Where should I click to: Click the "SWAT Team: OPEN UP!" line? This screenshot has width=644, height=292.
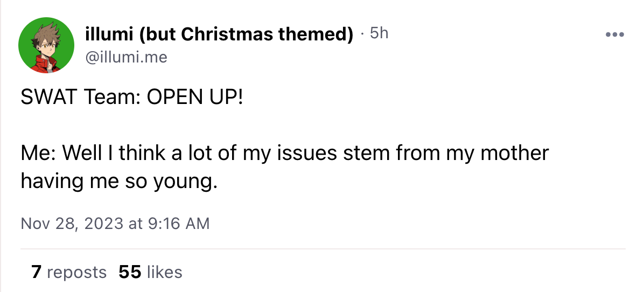point(132,99)
